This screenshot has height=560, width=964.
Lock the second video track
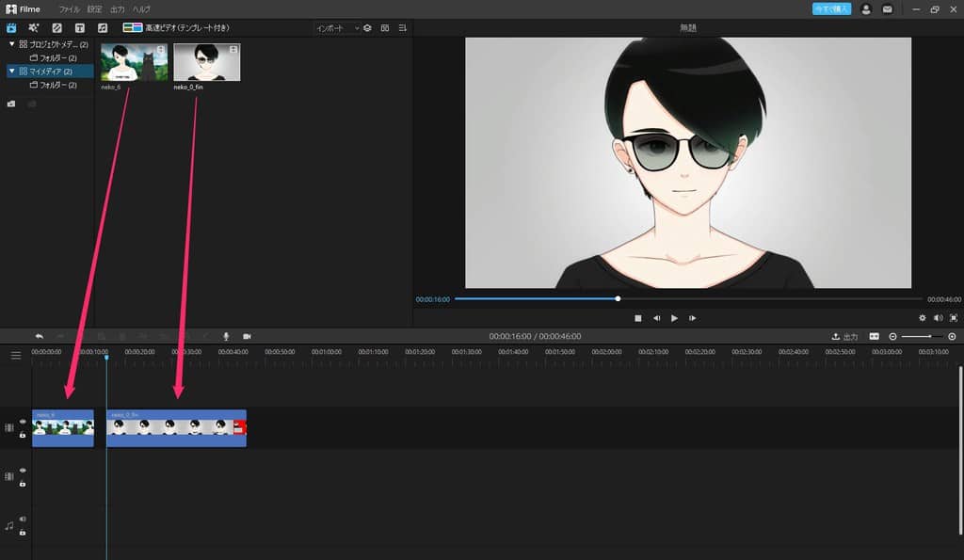click(x=23, y=484)
